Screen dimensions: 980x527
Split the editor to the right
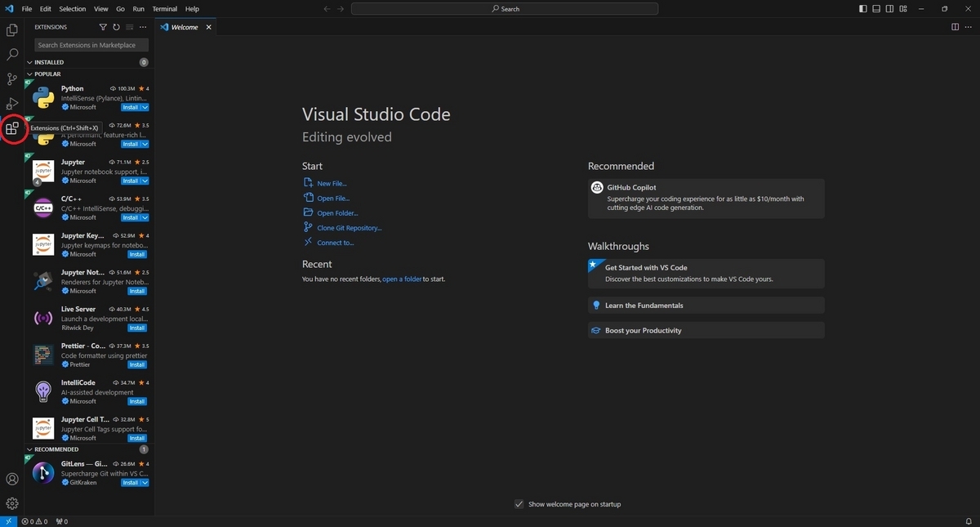coord(955,27)
